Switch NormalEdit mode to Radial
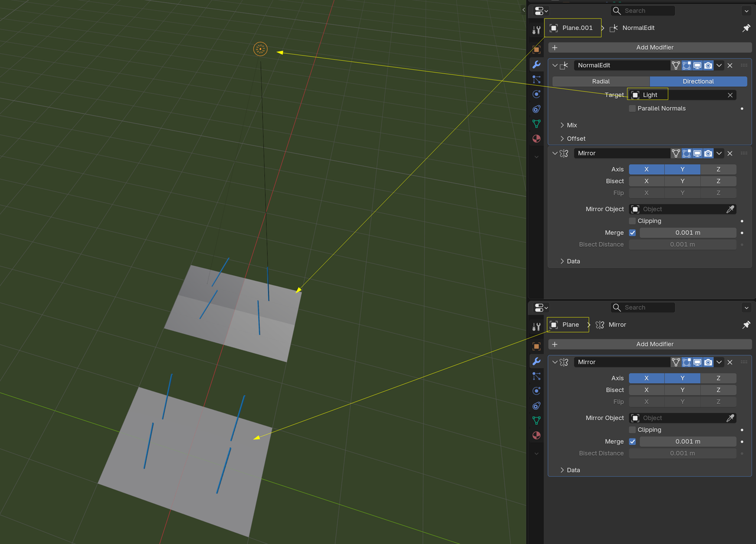Image resolution: width=756 pixels, height=544 pixels. (x=601, y=82)
